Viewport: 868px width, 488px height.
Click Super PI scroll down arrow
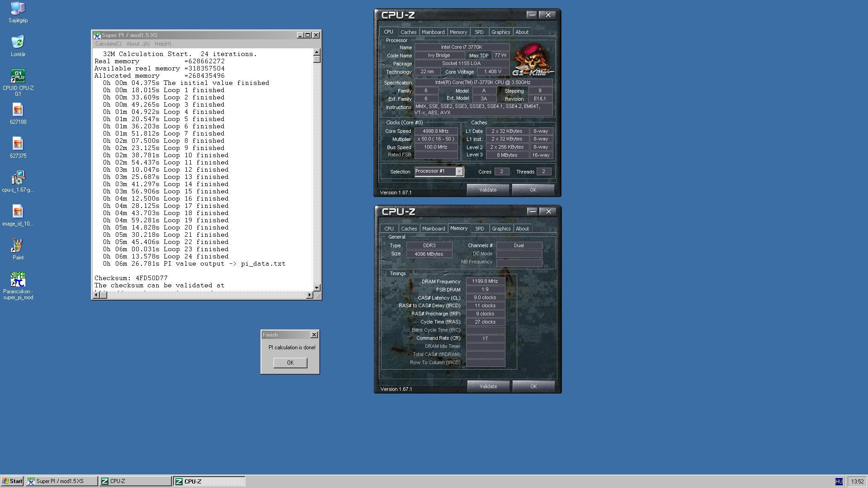317,287
